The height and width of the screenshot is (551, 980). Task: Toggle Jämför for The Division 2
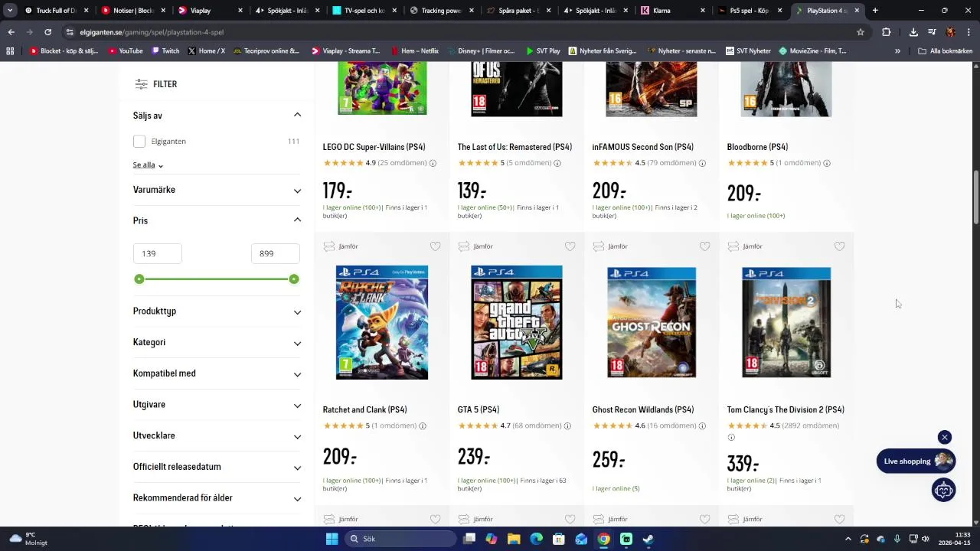tap(745, 246)
